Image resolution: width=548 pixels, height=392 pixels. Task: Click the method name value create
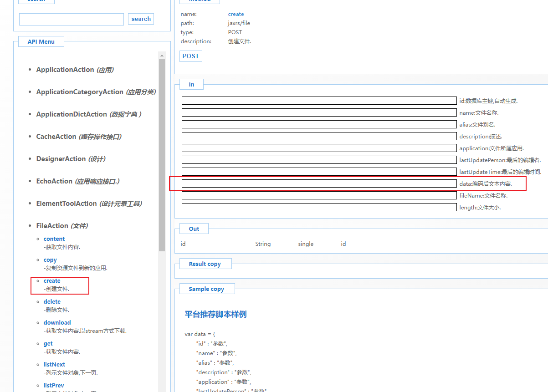(236, 14)
